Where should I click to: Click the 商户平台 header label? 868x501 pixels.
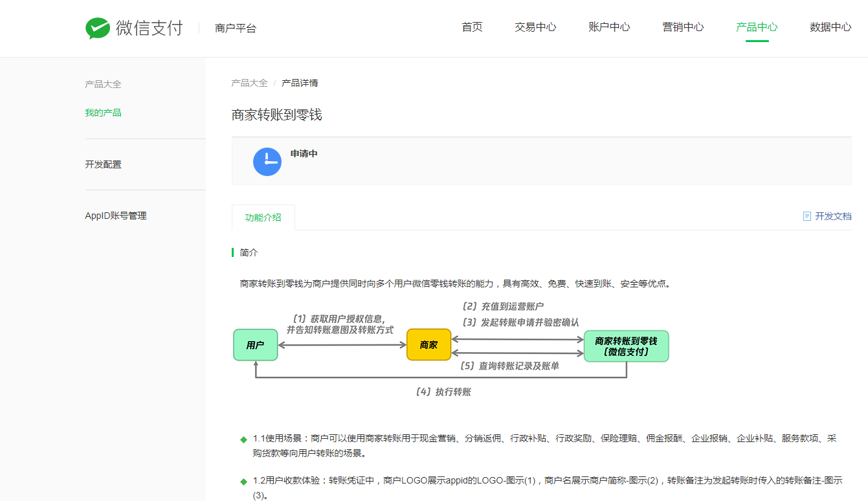pyautogui.click(x=236, y=28)
